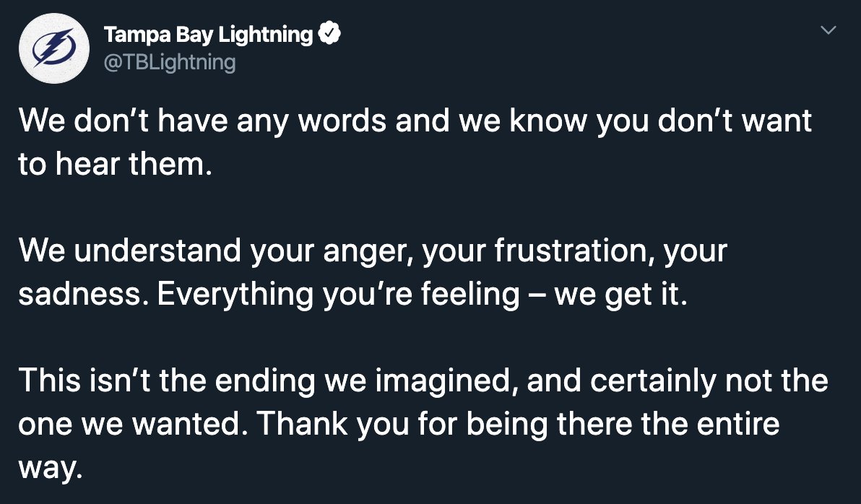Click the verified checkmark badge
The image size is (861, 504).
(329, 34)
